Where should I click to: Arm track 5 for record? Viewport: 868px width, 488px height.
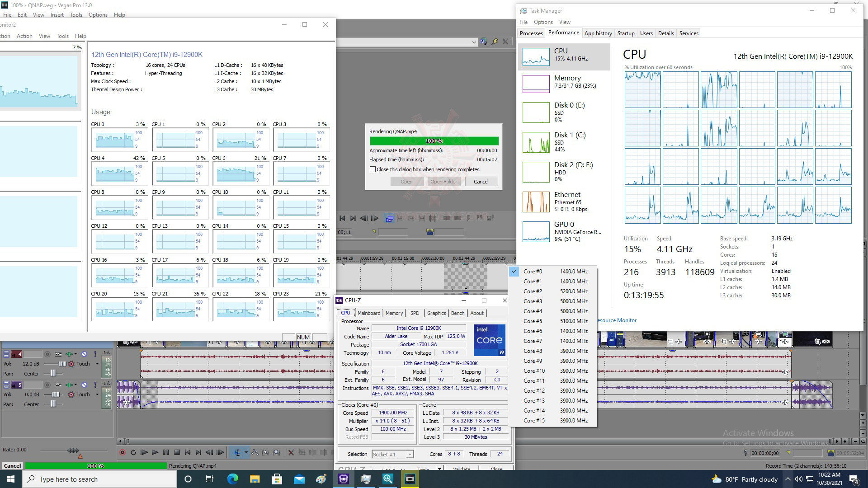point(47,385)
